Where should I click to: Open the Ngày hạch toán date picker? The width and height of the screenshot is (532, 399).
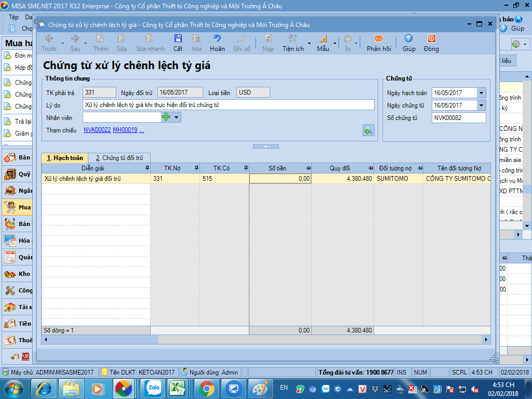481,93
